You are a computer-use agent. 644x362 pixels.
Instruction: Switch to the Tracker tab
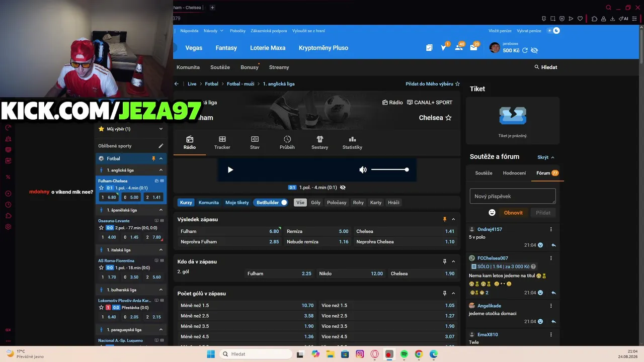pyautogui.click(x=222, y=143)
